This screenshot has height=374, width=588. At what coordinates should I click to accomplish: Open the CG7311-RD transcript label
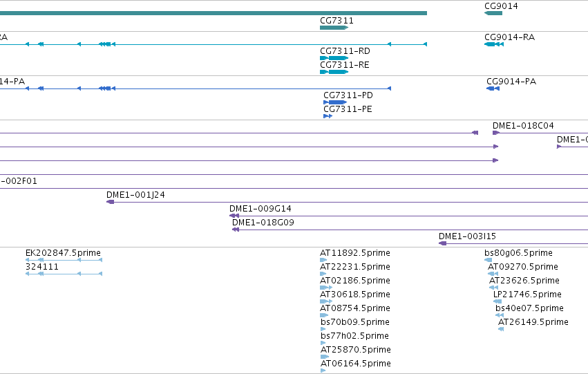click(345, 51)
